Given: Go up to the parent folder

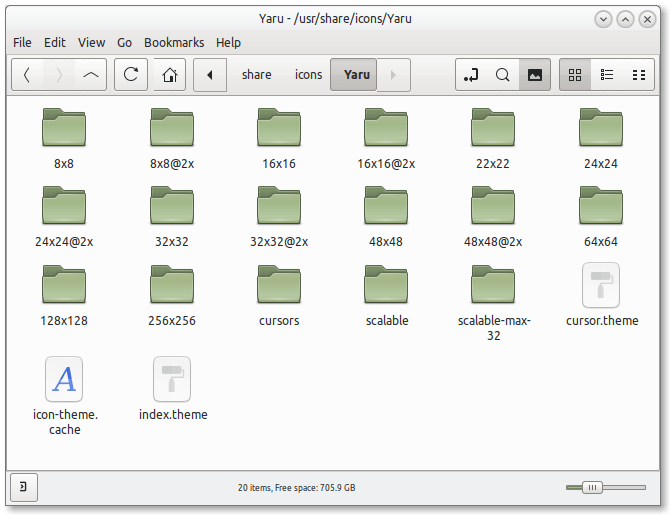Looking at the screenshot, I should (x=91, y=75).
